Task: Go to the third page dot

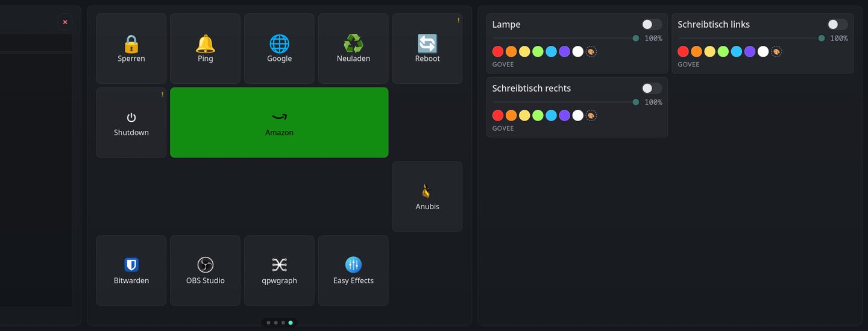Action: (283, 323)
